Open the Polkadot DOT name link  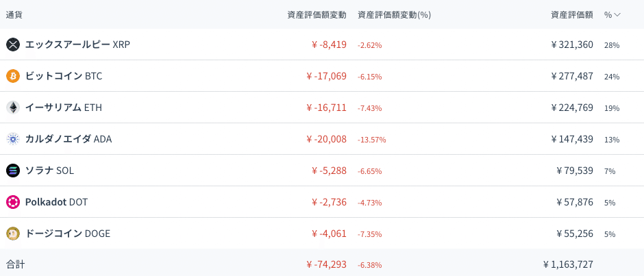tap(56, 202)
